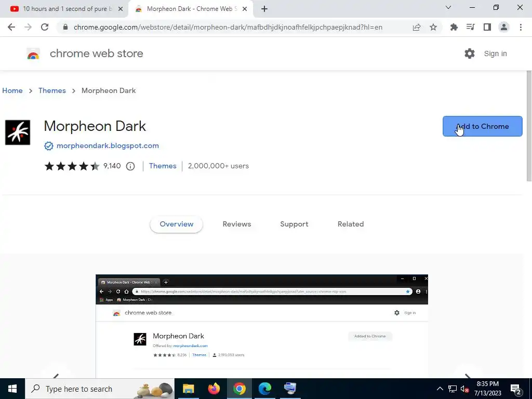Open the Windows Start menu
The image size is (532, 399).
[x=12, y=389]
